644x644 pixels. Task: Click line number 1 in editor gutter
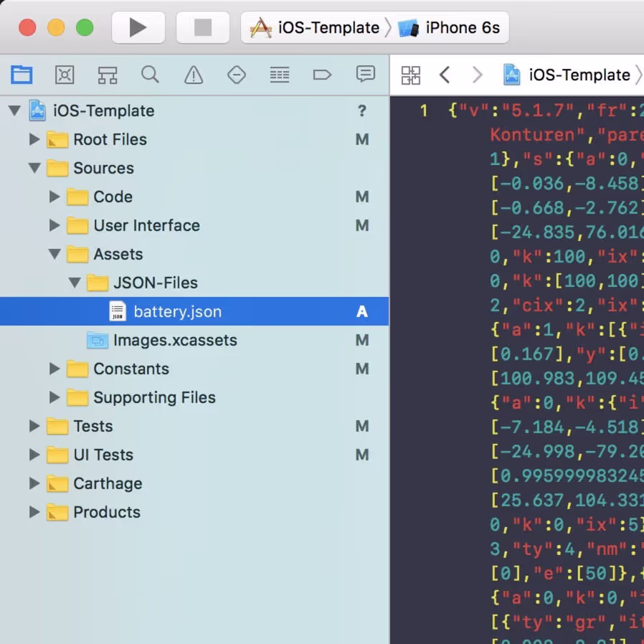(424, 110)
